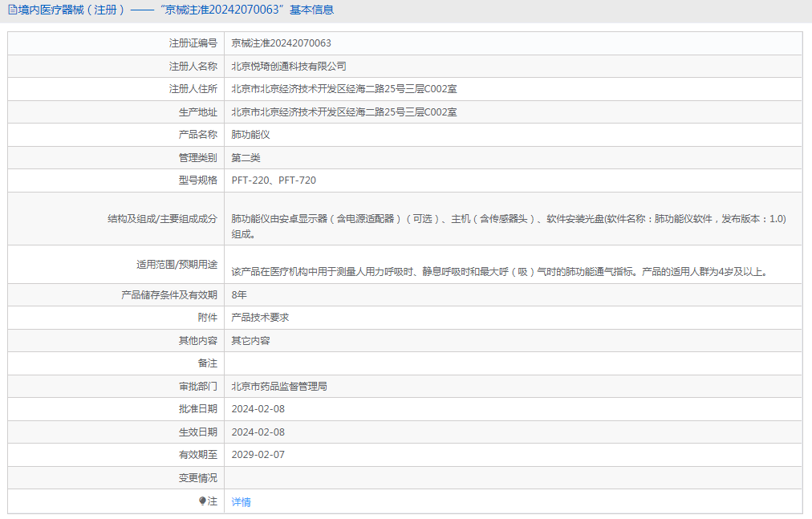The image size is (812, 519).
Task: Click approval department 北京市药品监督管理局
Action: tap(279, 387)
